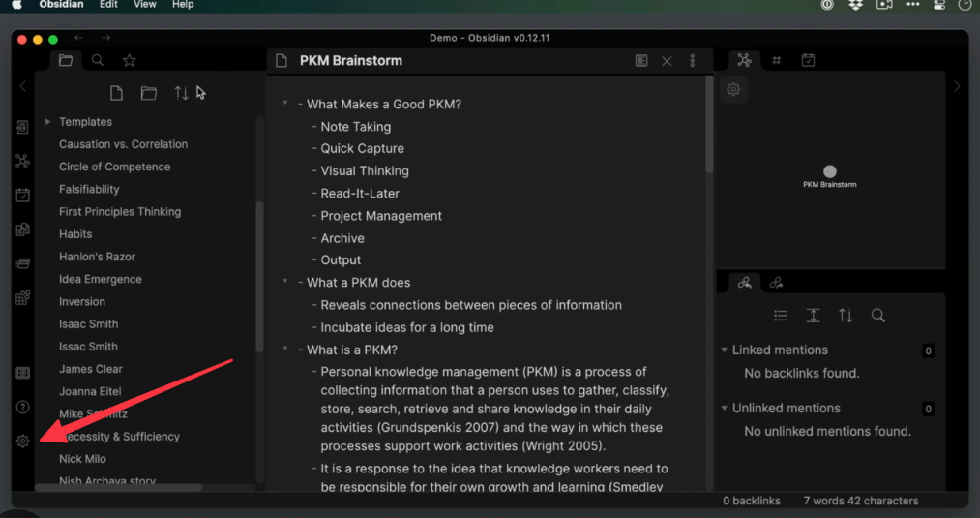Open the Nick Milo note
This screenshot has height=518, width=980.
[x=82, y=459]
